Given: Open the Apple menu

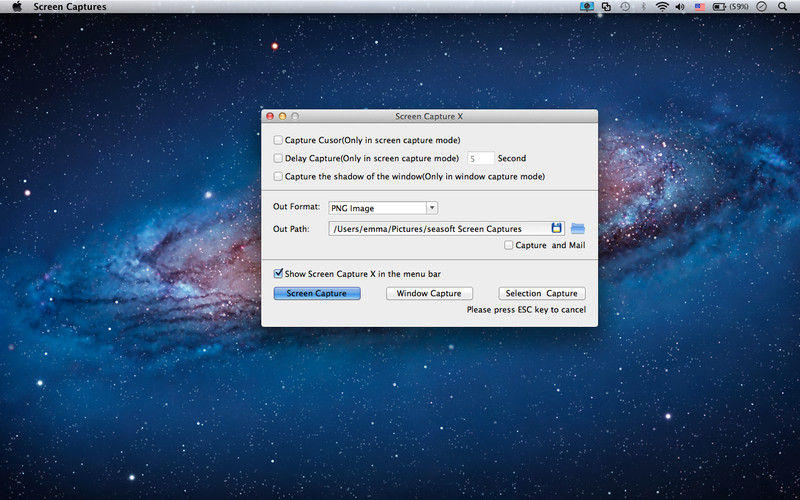Looking at the screenshot, I should [17, 7].
